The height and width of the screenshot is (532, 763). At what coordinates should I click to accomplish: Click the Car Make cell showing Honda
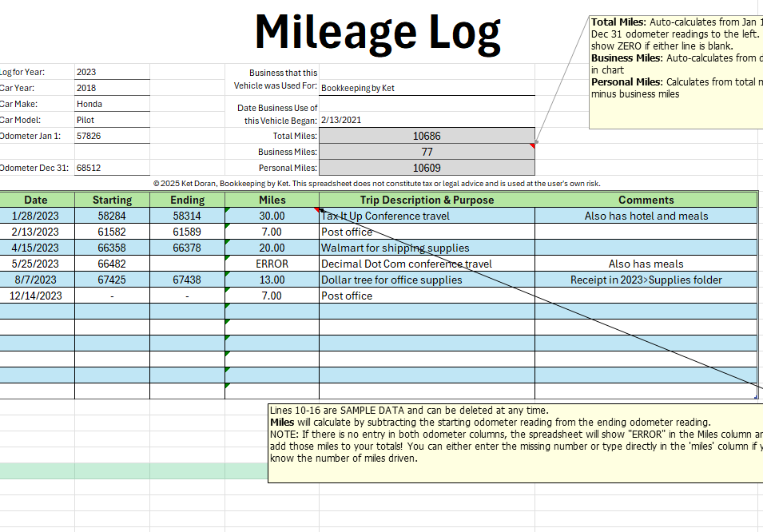112,104
